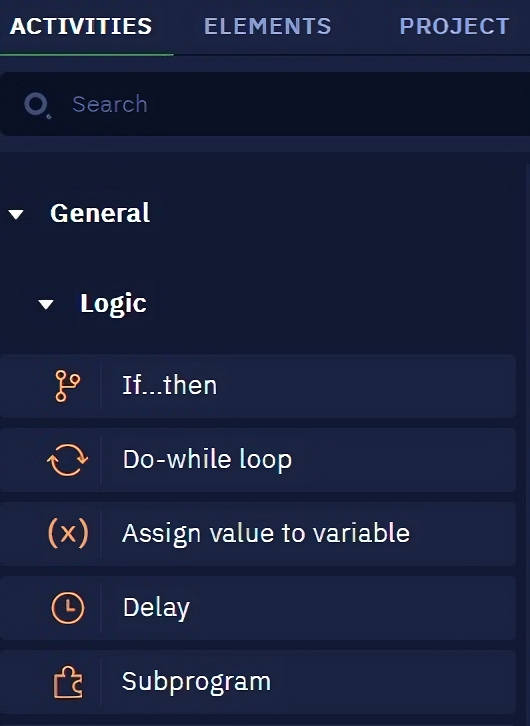
Task: Switch to the Elements tab
Action: [x=268, y=26]
